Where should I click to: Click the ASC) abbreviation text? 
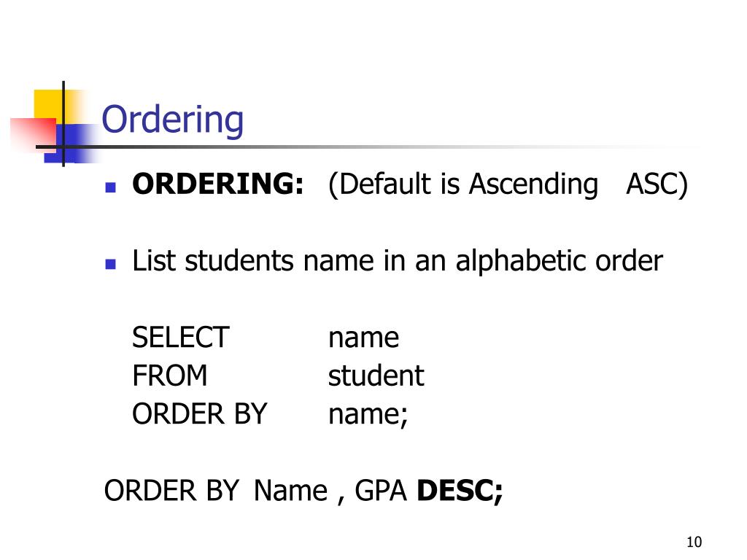tap(657, 184)
